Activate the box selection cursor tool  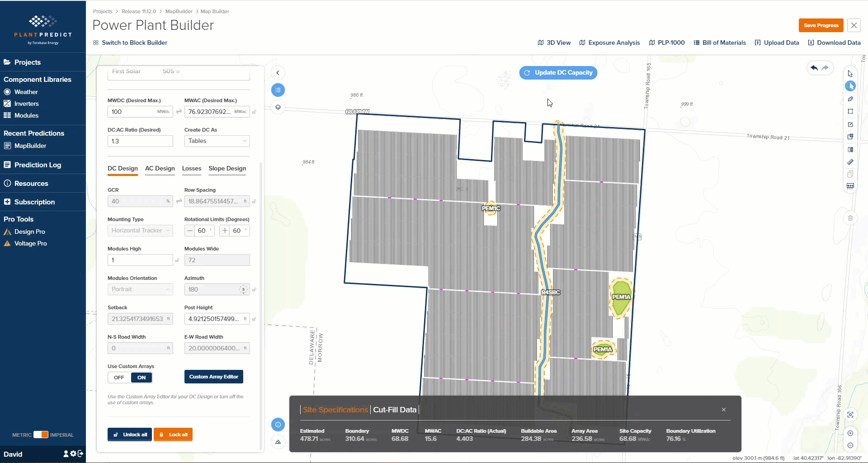(850, 86)
